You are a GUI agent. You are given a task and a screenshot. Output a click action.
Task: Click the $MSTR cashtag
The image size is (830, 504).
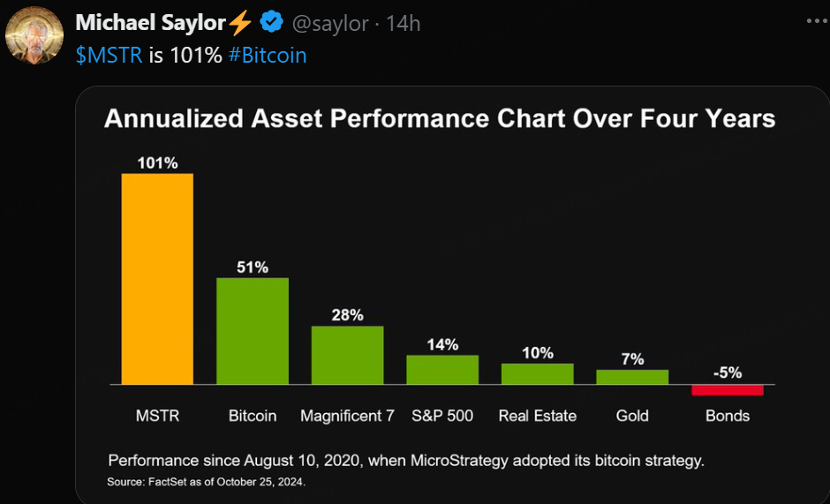pos(108,55)
